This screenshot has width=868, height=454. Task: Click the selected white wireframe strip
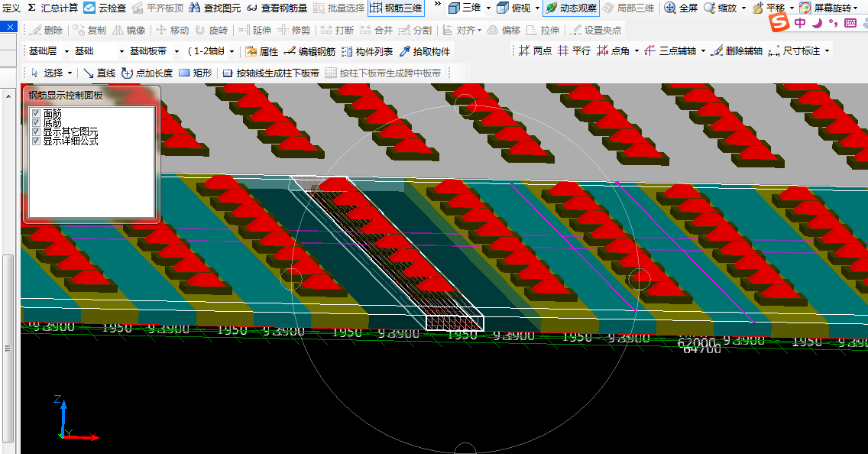pyautogui.click(x=387, y=255)
